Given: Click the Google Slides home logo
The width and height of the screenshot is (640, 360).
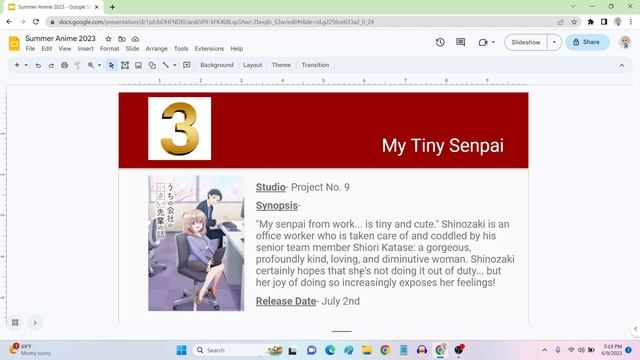Looking at the screenshot, I should tap(14, 43).
